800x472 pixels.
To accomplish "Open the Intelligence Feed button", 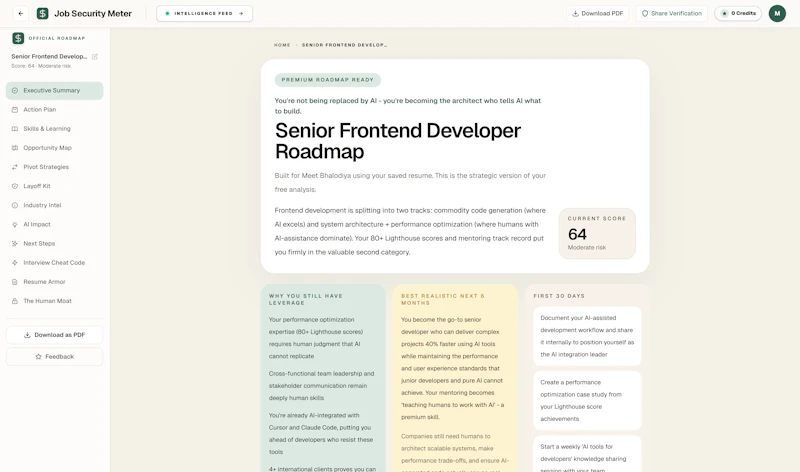I will (x=204, y=14).
